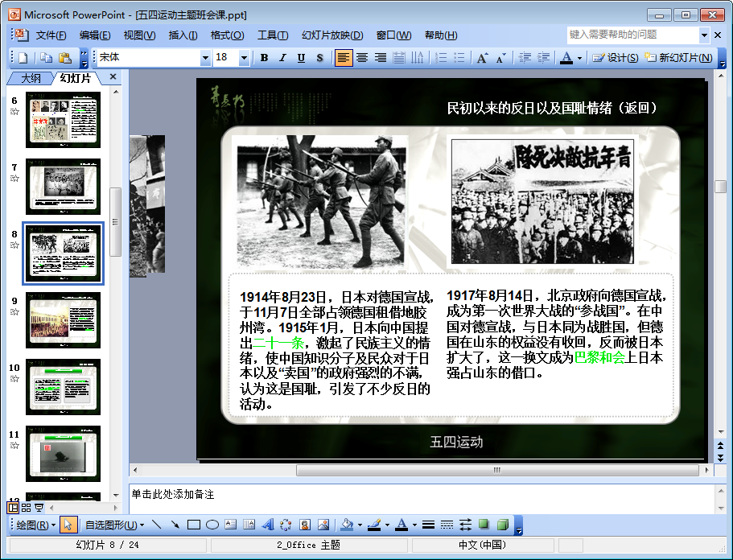Open the 视图 menu
The height and width of the screenshot is (560, 733).
[139, 35]
